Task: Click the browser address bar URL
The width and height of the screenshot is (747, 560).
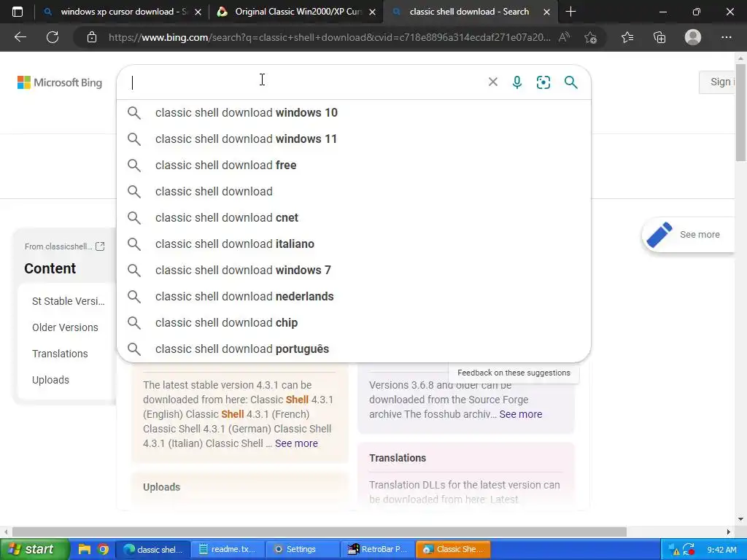Action: click(329, 37)
